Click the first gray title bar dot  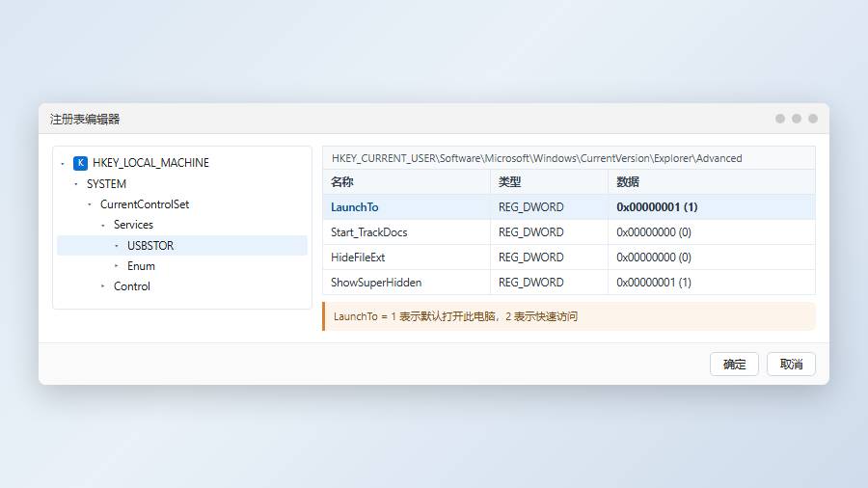[x=780, y=119]
